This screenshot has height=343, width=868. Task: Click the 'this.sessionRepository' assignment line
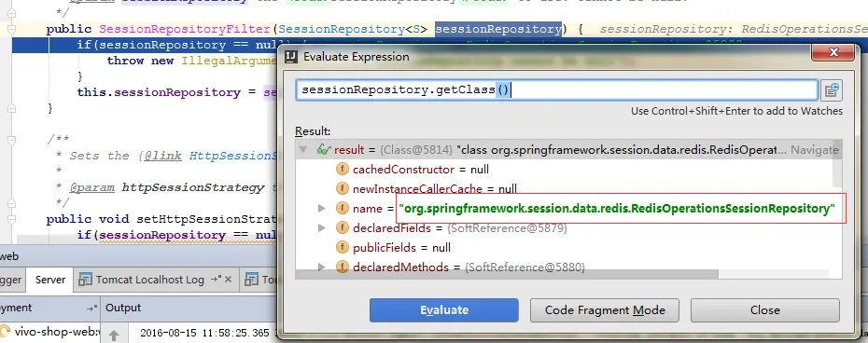click(176, 92)
